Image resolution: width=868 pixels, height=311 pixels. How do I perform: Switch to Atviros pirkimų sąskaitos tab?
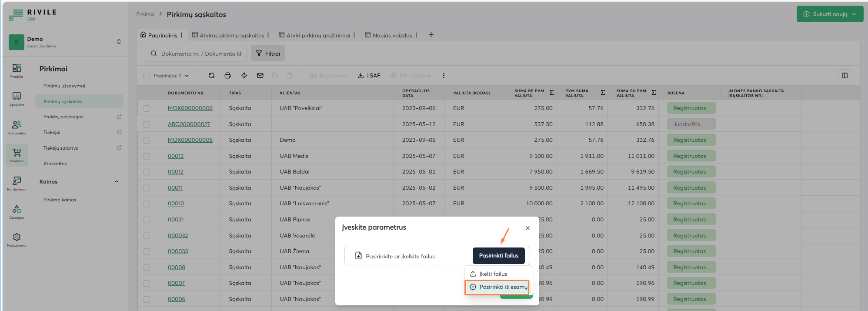[x=231, y=35]
